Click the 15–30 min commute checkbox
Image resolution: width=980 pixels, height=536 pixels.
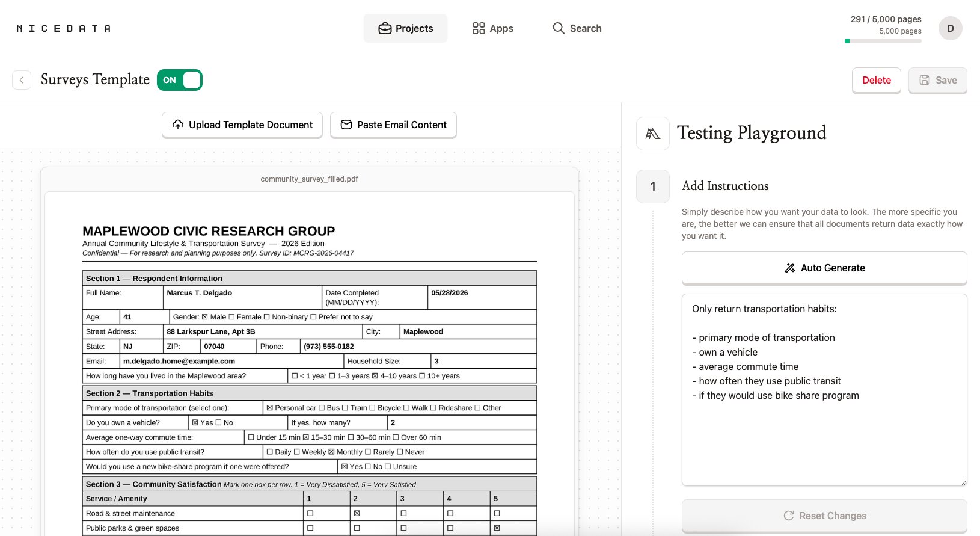click(x=306, y=437)
